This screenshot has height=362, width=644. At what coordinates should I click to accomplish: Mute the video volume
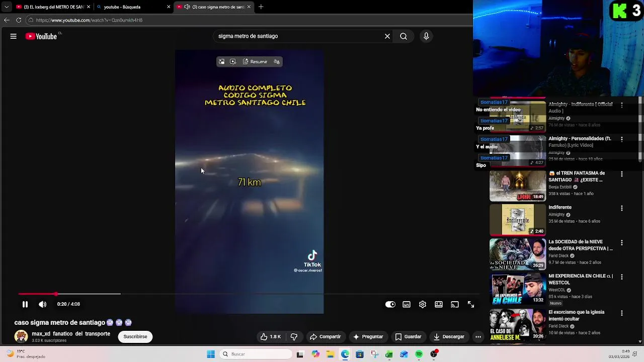click(43, 304)
